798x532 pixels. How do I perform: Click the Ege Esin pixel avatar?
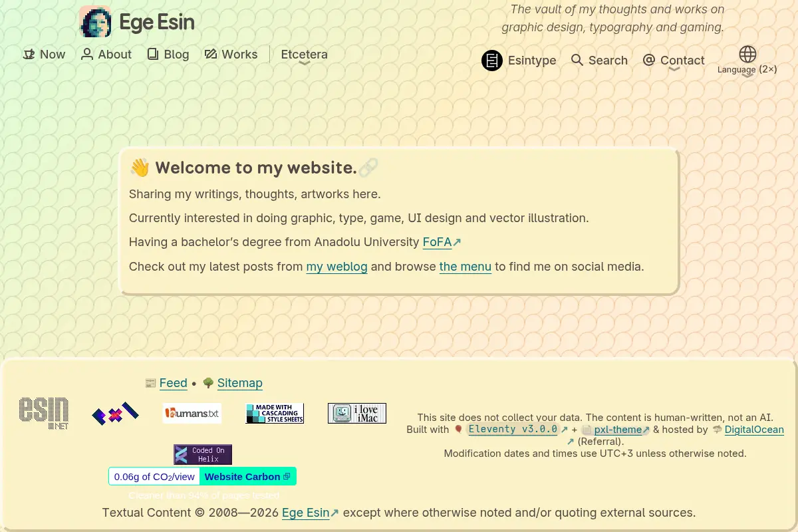tap(95, 21)
